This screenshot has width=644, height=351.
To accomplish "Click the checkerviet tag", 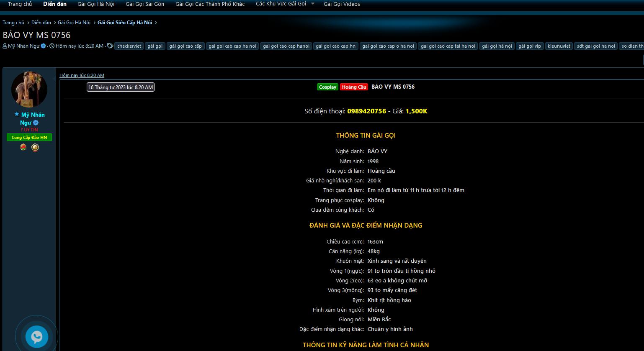I will coord(129,46).
